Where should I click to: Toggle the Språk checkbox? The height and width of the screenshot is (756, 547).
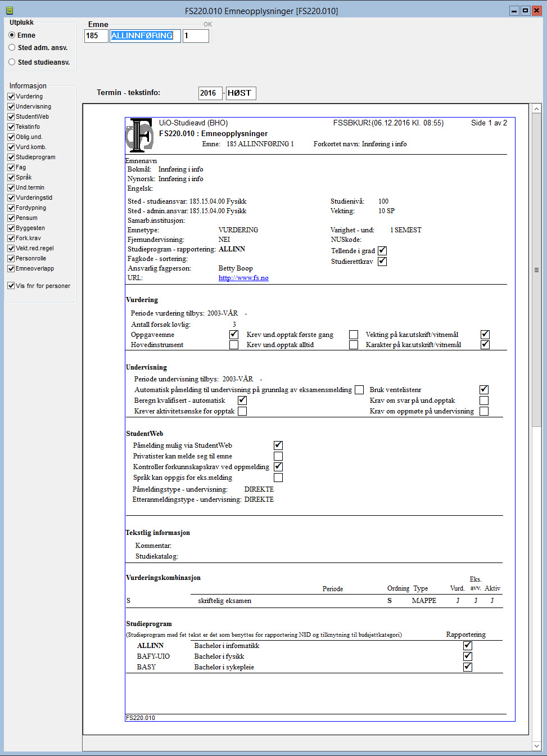tap(11, 177)
